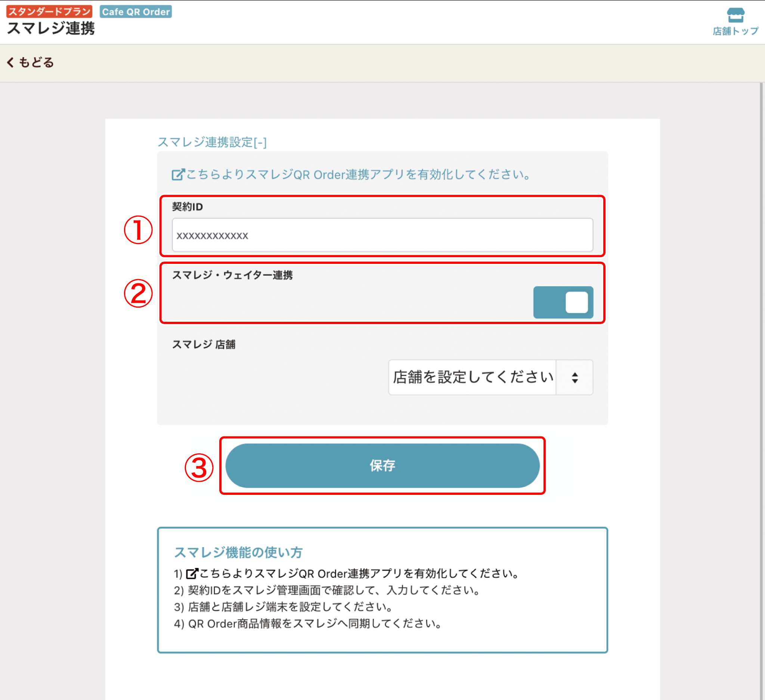Click step 4 text about QR Order商品情報 sync
The height and width of the screenshot is (700, 765).
pos(308,624)
